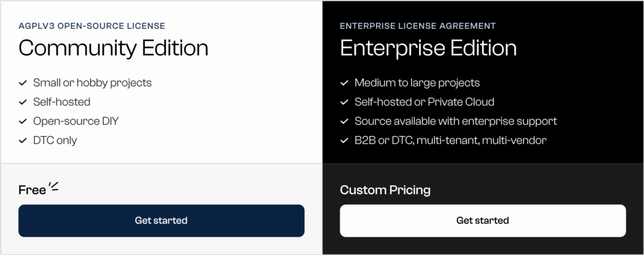
Task: Click the Enterprise License Agreement label
Action: [418, 26]
